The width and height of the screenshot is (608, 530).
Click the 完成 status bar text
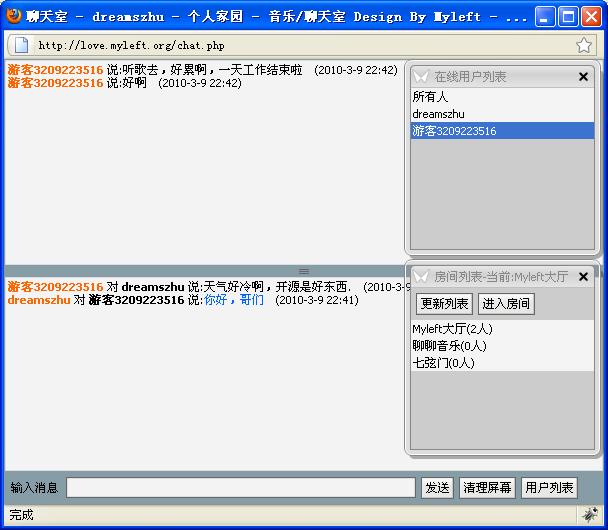point(21,515)
